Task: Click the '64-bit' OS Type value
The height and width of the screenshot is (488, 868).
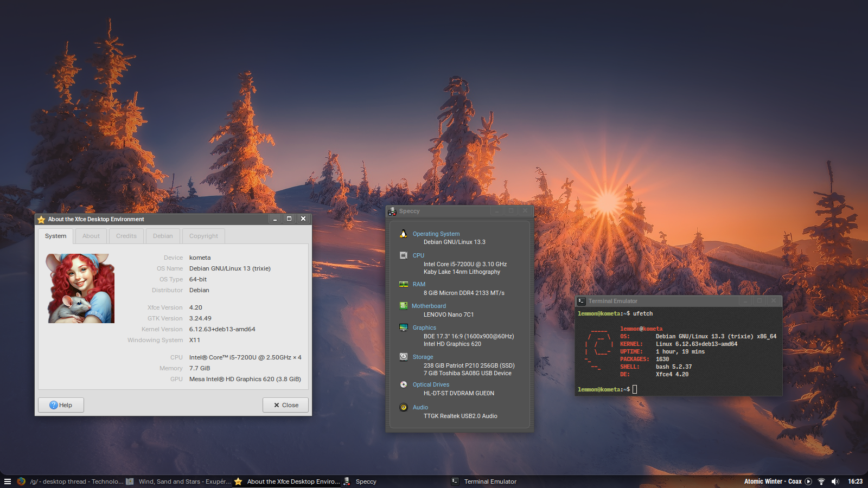Action: (198, 279)
